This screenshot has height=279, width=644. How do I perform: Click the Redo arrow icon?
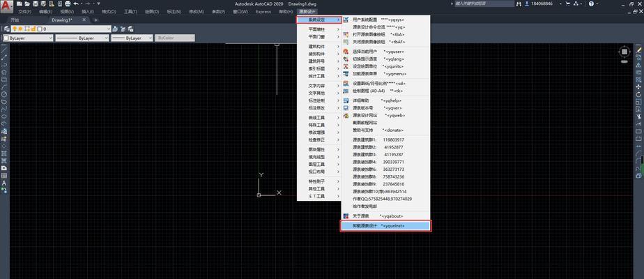click(x=88, y=3)
